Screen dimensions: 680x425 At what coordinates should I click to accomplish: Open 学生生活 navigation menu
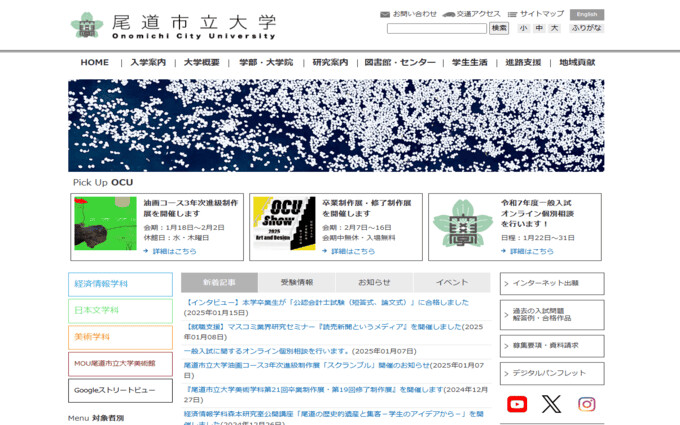tap(470, 62)
